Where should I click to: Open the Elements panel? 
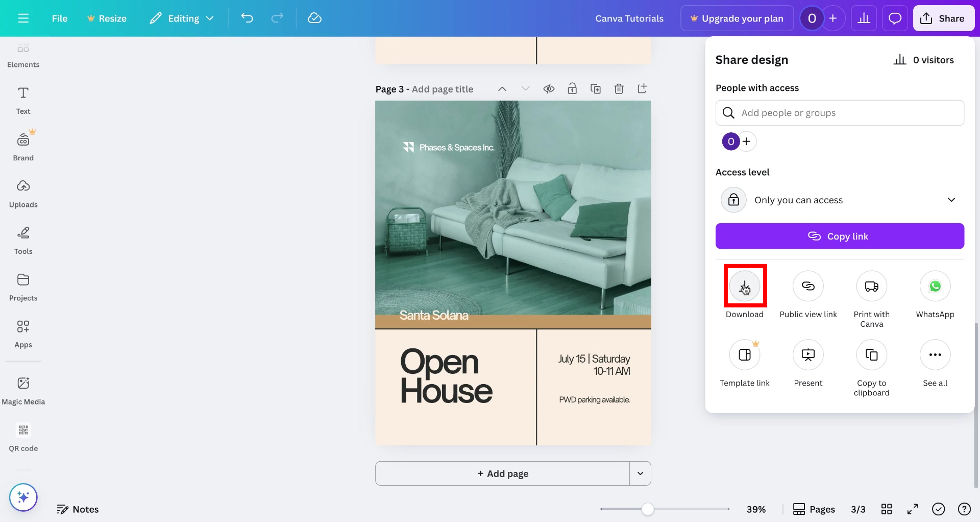click(x=23, y=54)
